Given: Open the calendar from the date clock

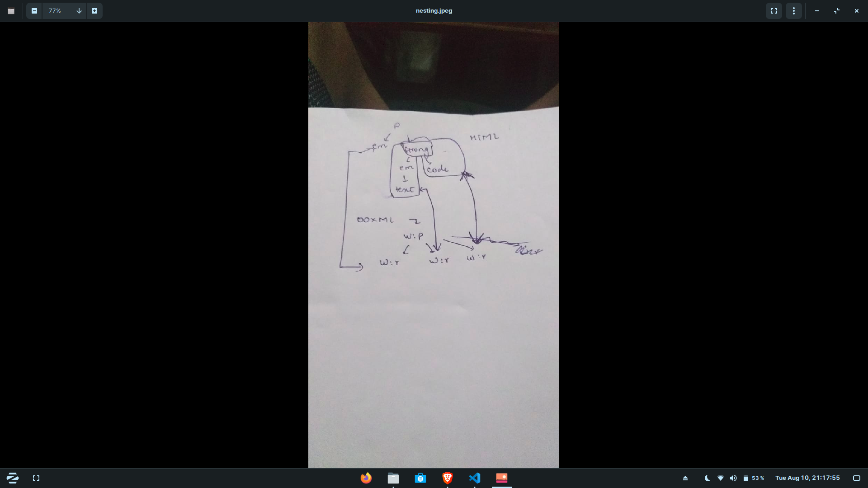Looking at the screenshot, I should pyautogui.click(x=807, y=478).
